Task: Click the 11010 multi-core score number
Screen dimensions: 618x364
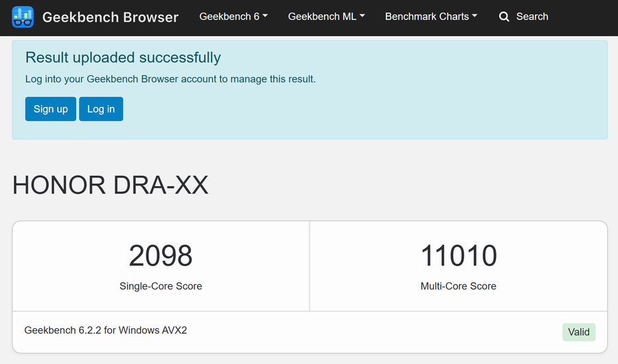Action: 459,255
